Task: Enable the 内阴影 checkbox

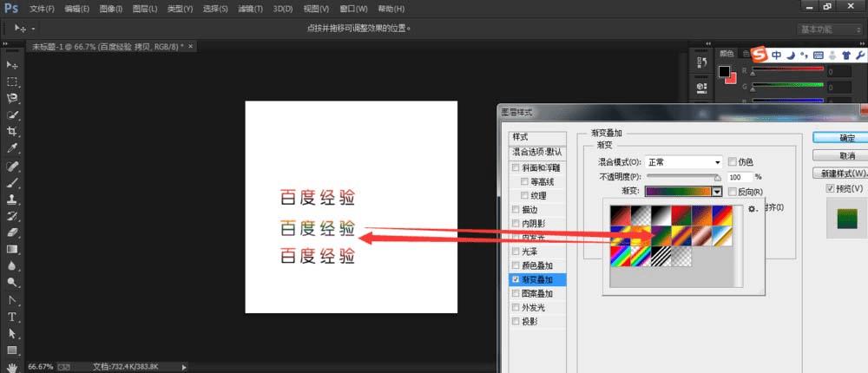Action: [x=516, y=224]
